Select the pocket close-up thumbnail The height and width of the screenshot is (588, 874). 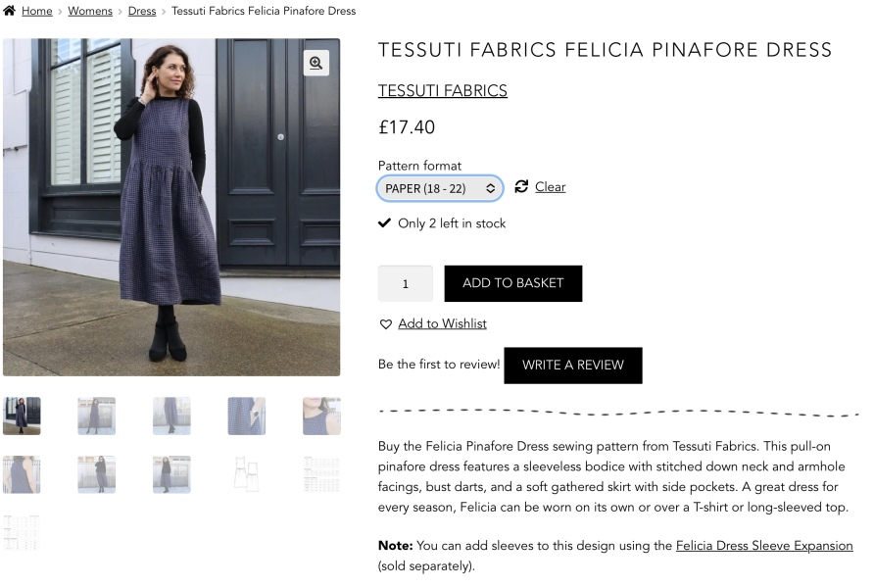point(247,416)
